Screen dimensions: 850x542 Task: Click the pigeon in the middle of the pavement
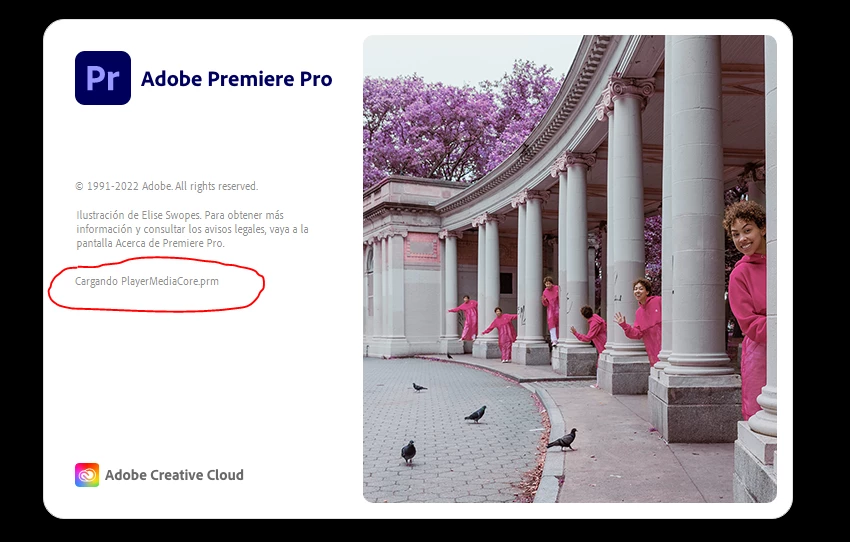475,414
